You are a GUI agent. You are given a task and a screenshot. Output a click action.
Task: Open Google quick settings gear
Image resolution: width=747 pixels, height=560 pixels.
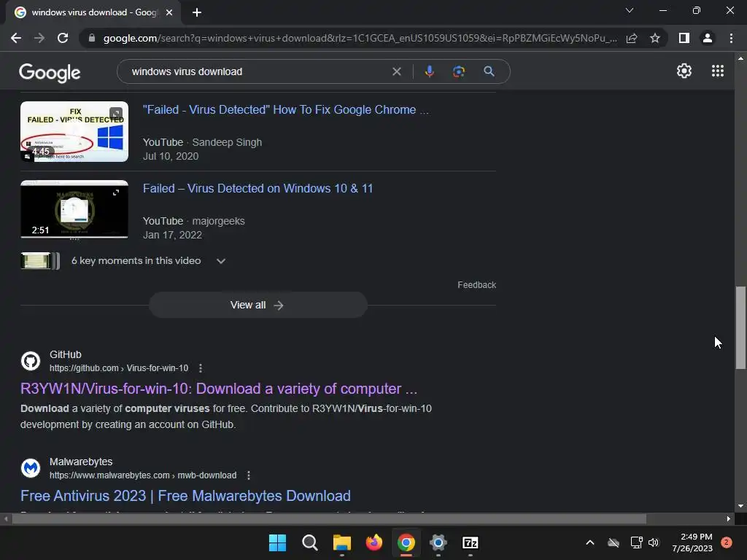tap(684, 71)
